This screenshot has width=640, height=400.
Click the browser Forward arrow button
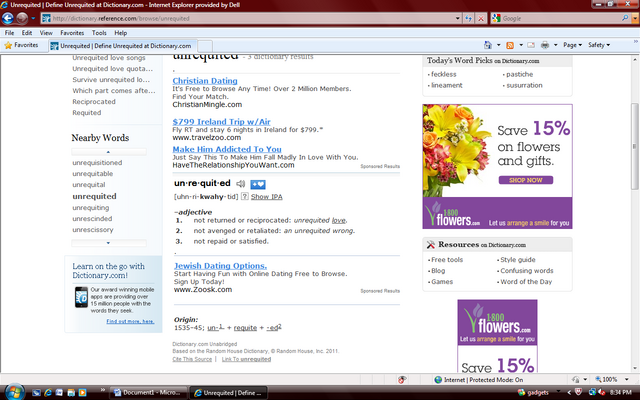coord(22,18)
